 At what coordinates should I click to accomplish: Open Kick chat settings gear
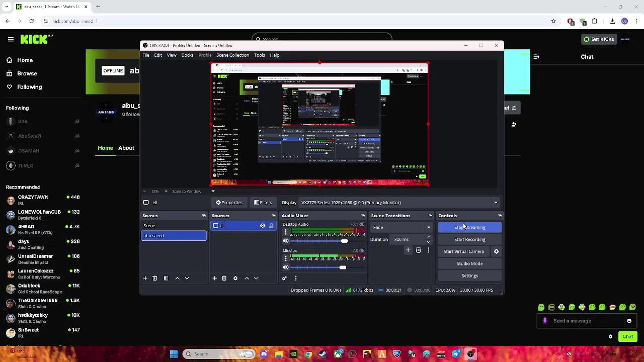pyautogui.click(x=610, y=337)
